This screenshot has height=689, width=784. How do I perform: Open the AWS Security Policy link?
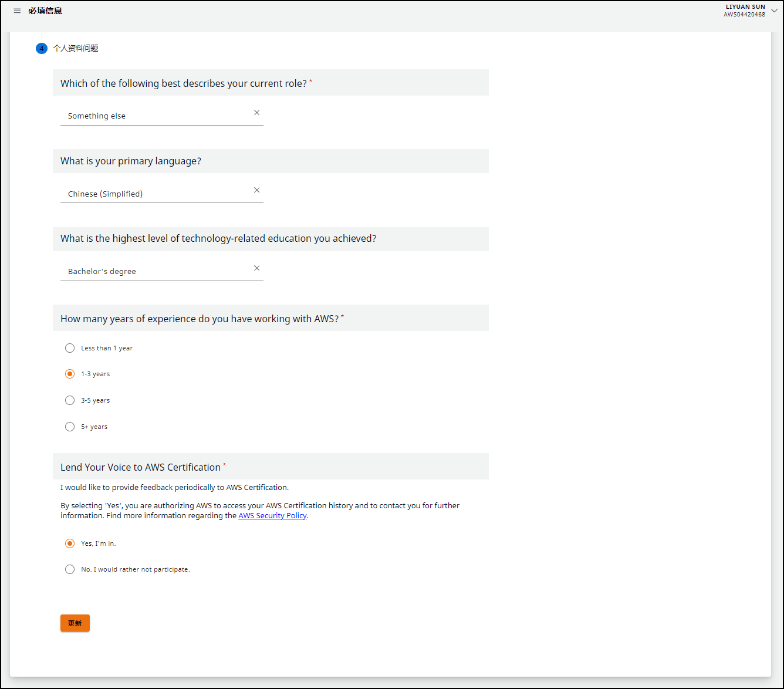pos(272,516)
